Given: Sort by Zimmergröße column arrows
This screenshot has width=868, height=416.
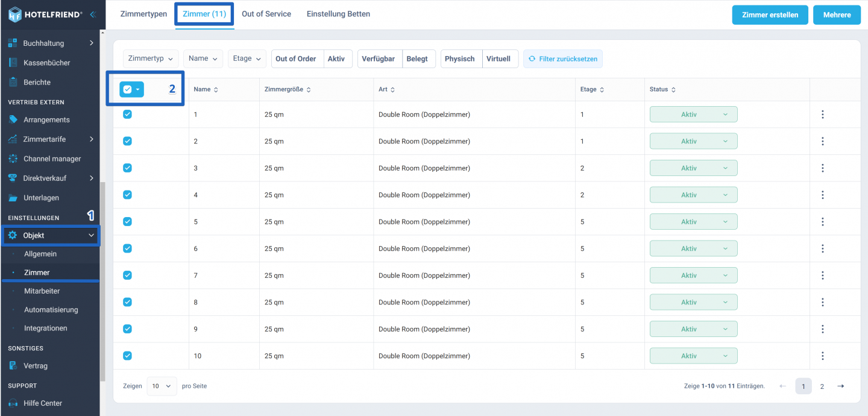Looking at the screenshot, I should click(x=309, y=90).
